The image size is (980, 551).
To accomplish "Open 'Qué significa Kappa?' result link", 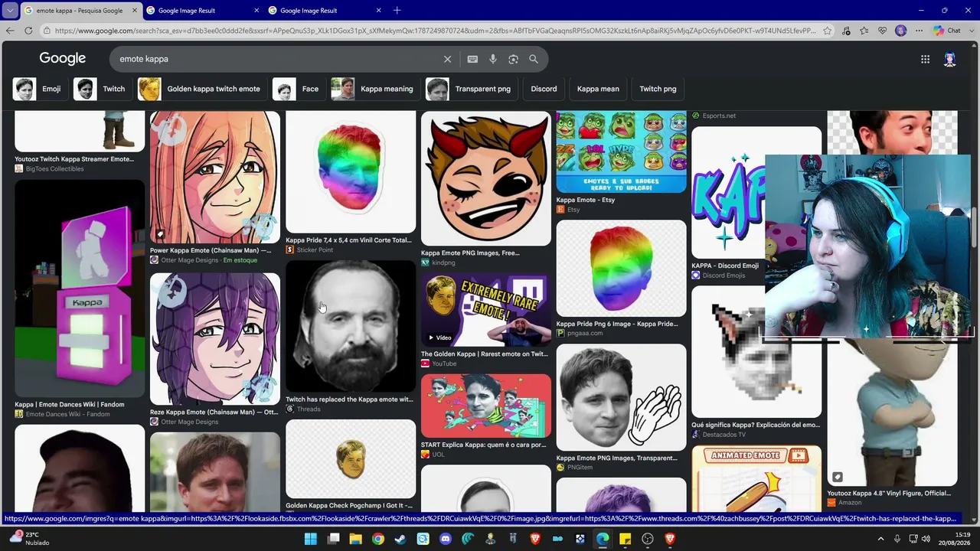I will point(756,425).
